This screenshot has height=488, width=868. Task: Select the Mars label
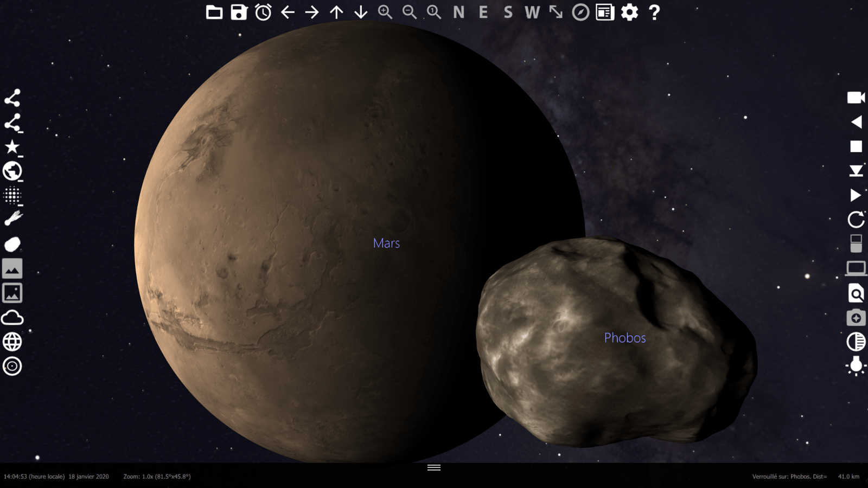click(x=386, y=243)
